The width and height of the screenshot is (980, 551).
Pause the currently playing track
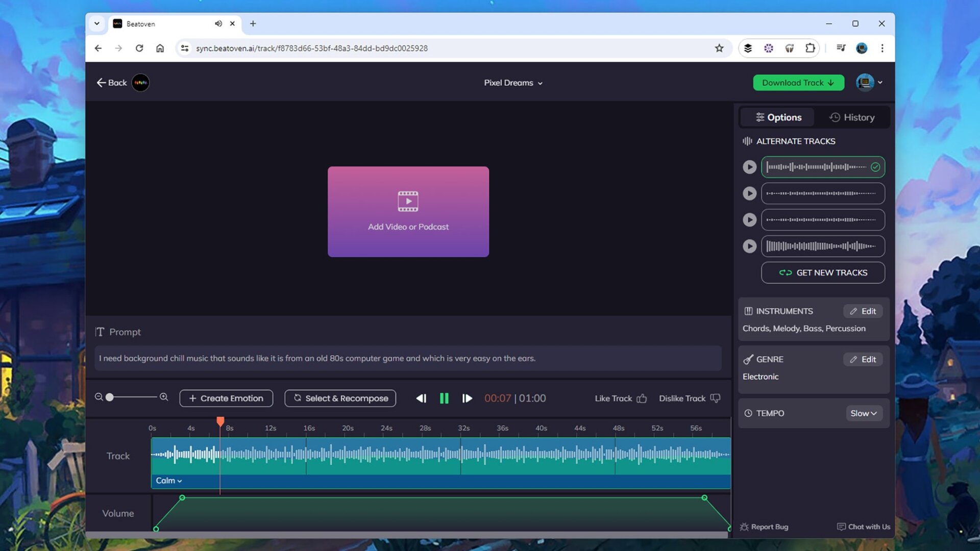444,398
